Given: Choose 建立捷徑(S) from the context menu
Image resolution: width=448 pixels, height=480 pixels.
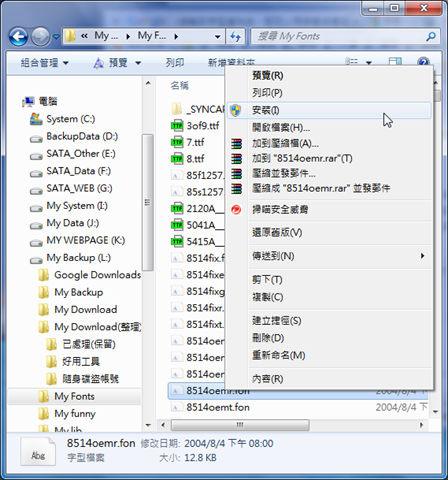Looking at the screenshot, I should (x=329, y=321).
